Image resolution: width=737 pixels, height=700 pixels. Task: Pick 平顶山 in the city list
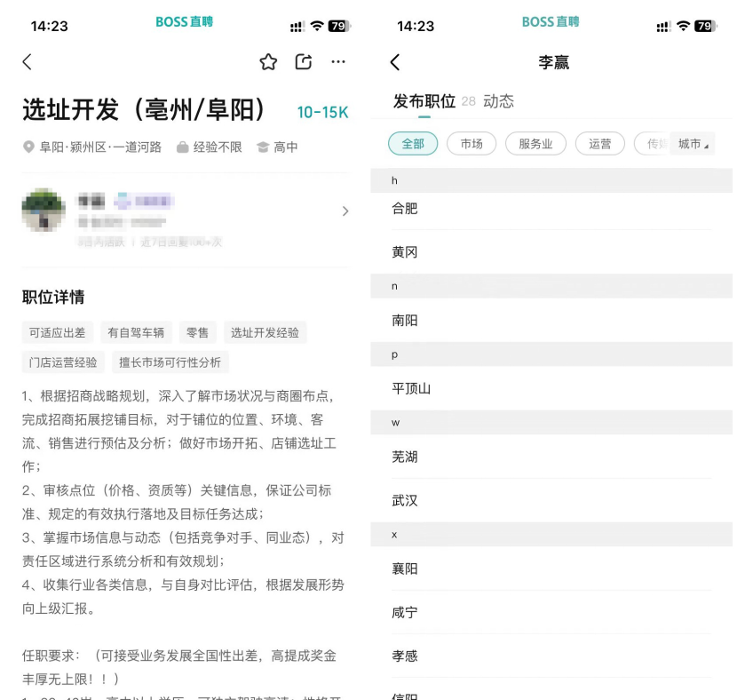pyautogui.click(x=411, y=389)
